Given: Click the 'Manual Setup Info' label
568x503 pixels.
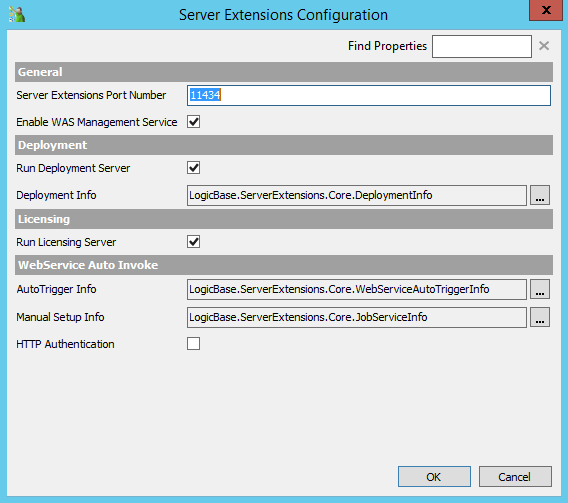Looking at the screenshot, I should [x=60, y=317].
